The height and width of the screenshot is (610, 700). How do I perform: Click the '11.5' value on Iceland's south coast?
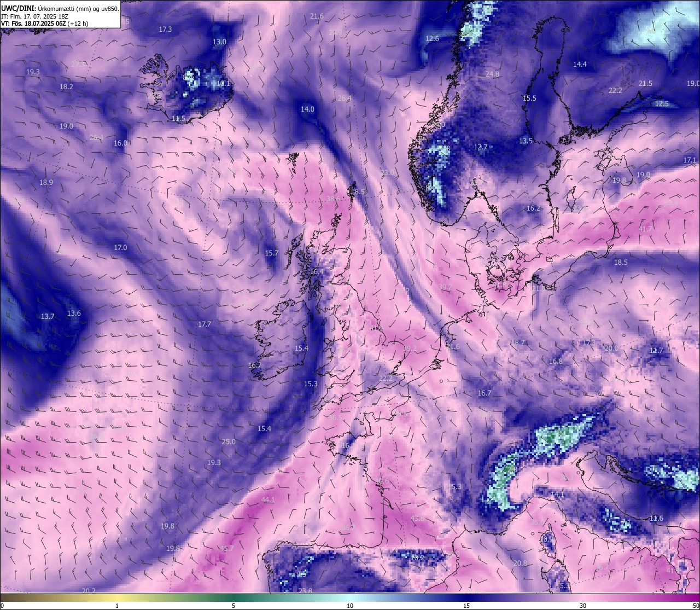(x=178, y=118)
